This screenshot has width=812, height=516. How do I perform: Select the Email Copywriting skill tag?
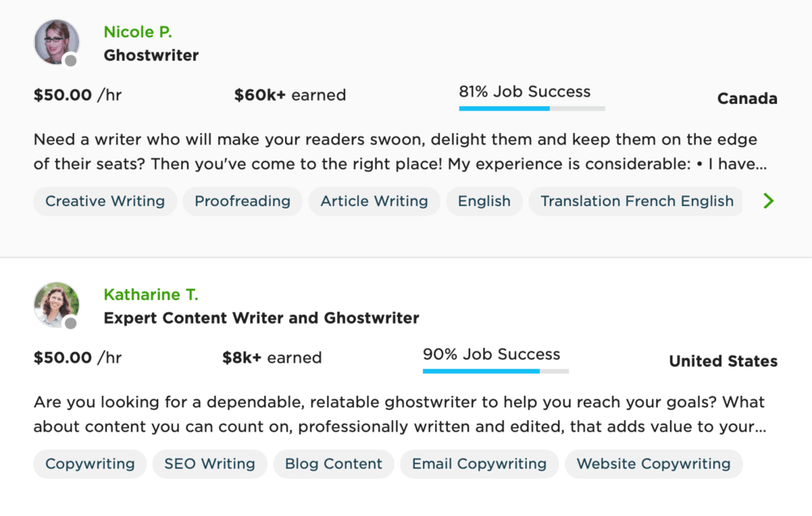478,463
